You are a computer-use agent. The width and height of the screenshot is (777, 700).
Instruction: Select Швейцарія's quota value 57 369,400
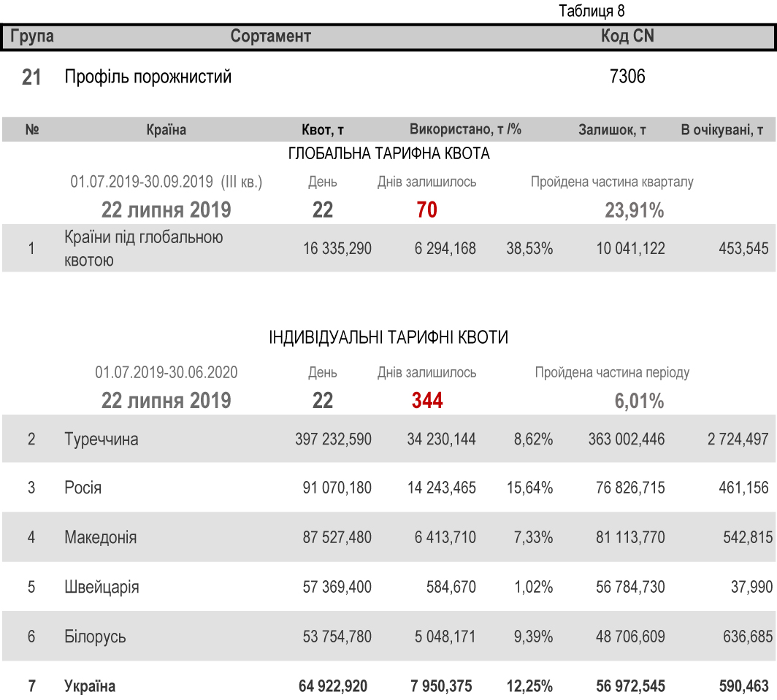coord(337,587)
